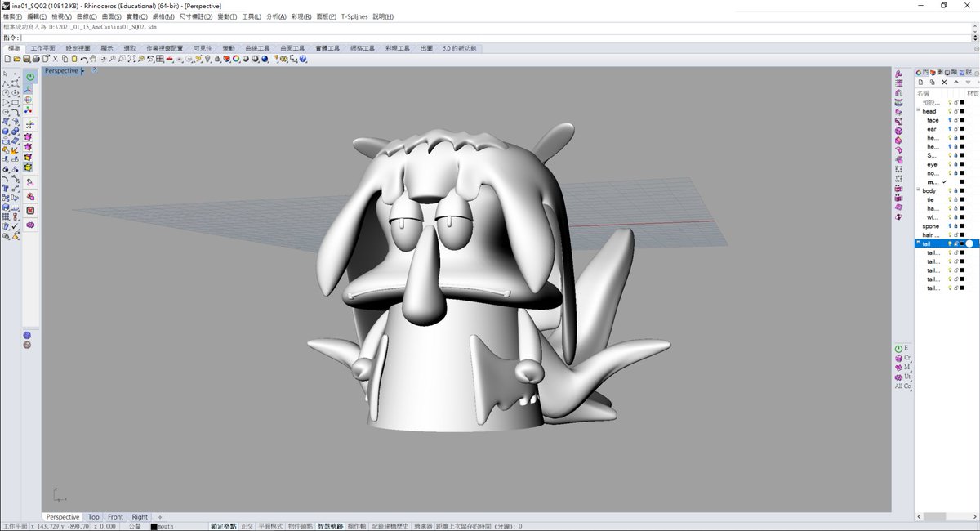This screenshot has height=531, width=980.
Task: Toggle visibility bulb of ear layer
Action: 950,129
